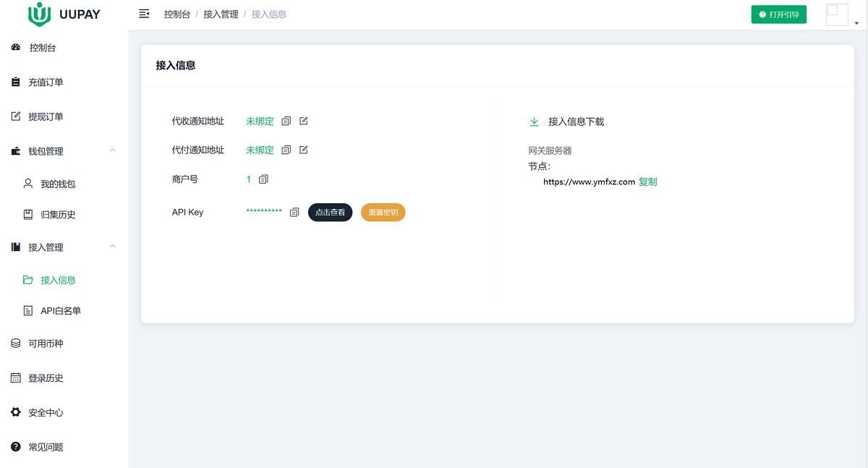
Task: Click 复制 next to gateway URL
Action: (x=648, y=182)
